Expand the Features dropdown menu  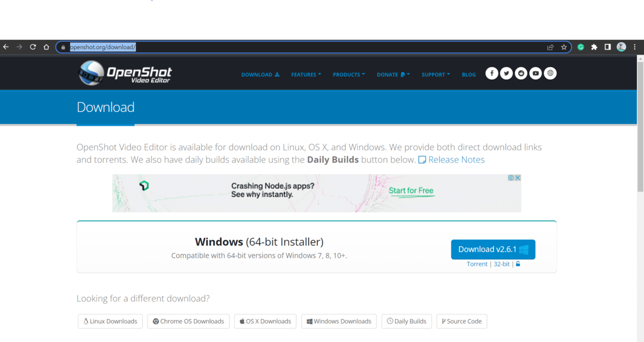click(x=306, y=75)
